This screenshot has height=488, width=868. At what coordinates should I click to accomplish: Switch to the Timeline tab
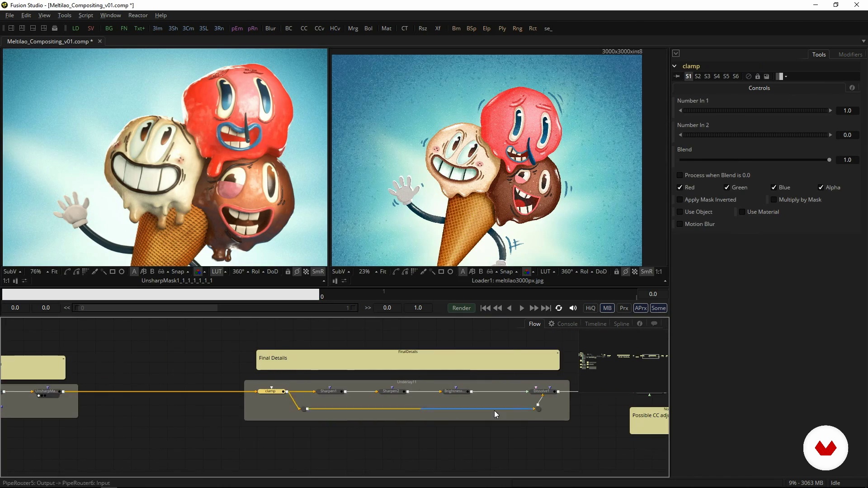tap(595, 324)
